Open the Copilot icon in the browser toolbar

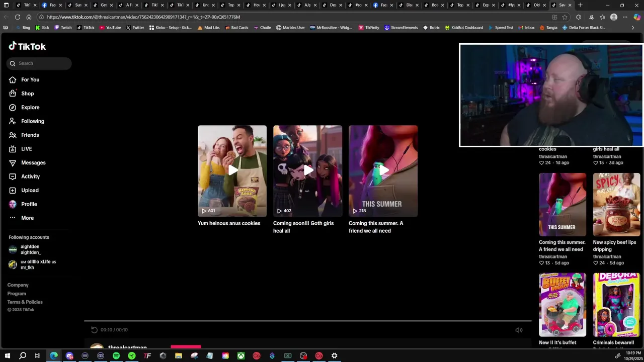point(636,17)
